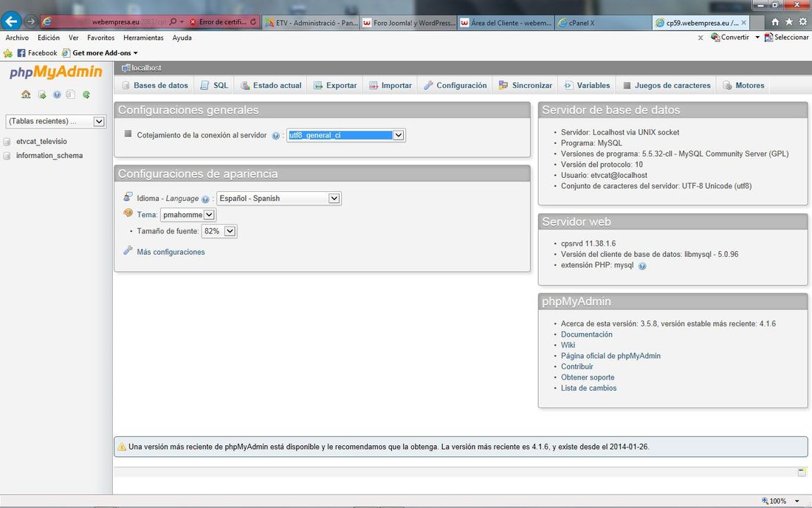Click the log out icon in sidebar
The image size is (812, 508).
(x=42, y=95)
